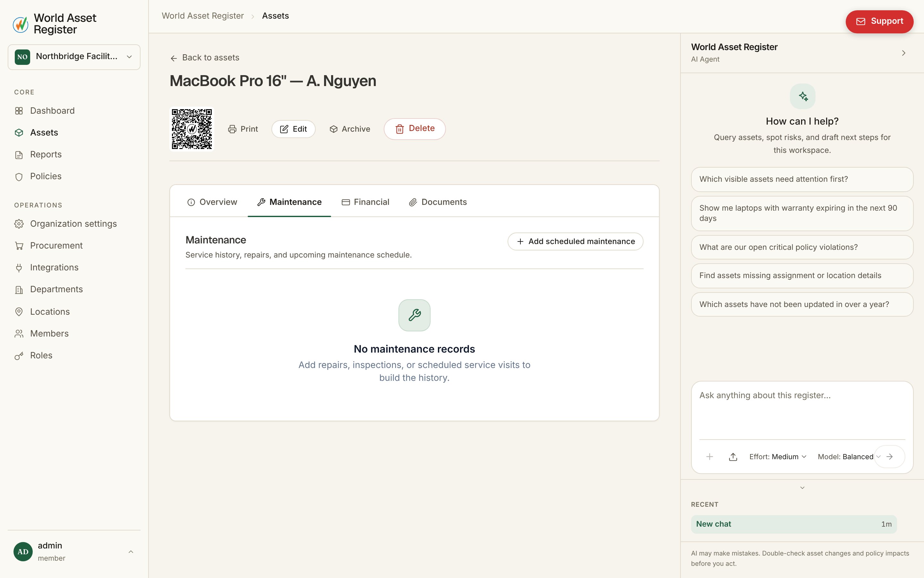Click the AI sparkle icon
924x578 pixels.
[x=803, y=96]
